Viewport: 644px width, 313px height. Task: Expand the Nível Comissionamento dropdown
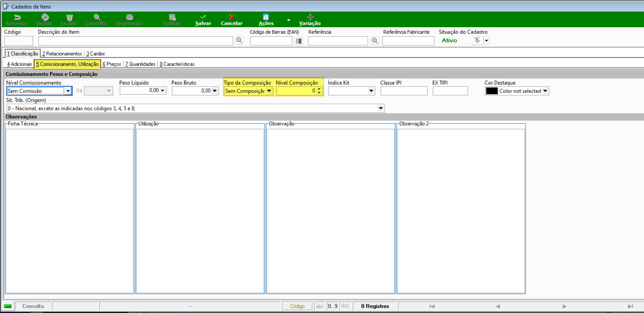click(68, 91)
